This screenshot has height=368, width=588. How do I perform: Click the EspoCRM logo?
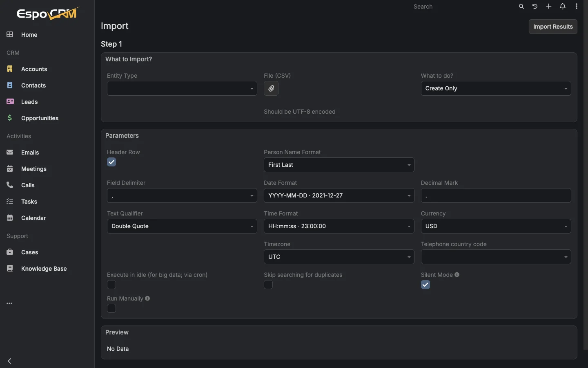pyautogui.click(x=47, y=14)
